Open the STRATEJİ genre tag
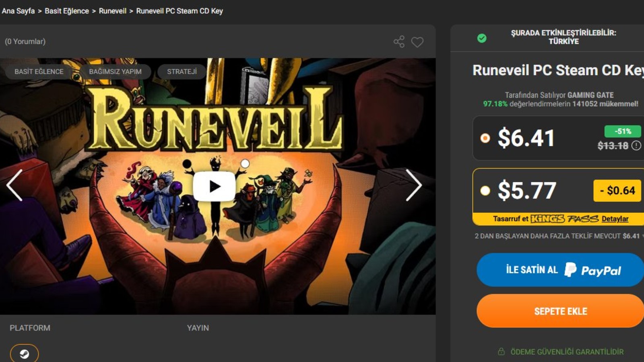Screen dimensions: 644x362 [182, 72]
